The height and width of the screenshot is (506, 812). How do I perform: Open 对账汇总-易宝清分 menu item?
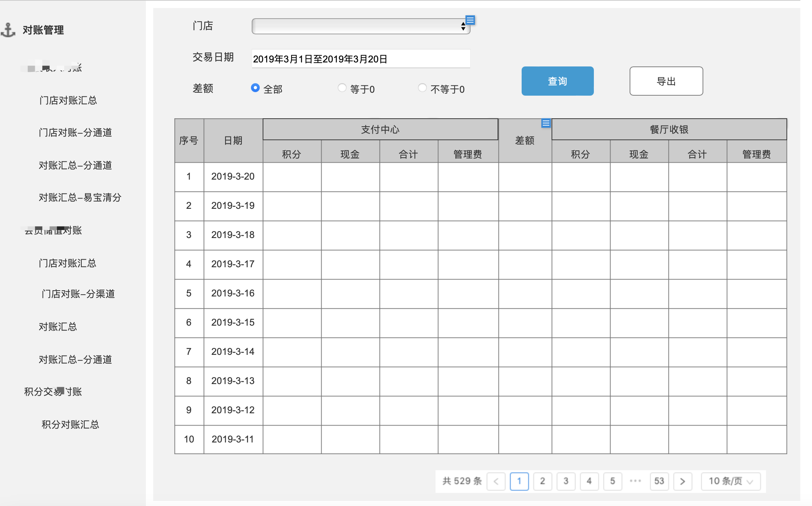[x=80, y=198]
